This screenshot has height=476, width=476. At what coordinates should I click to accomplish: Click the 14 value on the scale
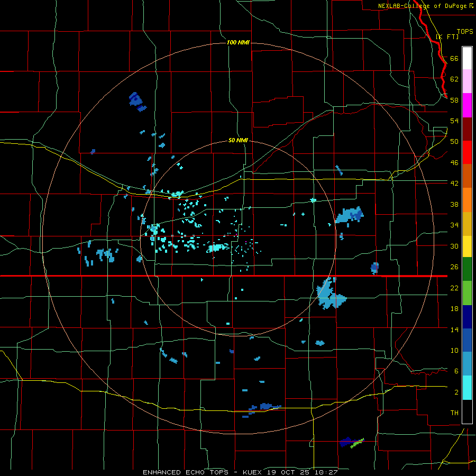click(x=454, y=329)
